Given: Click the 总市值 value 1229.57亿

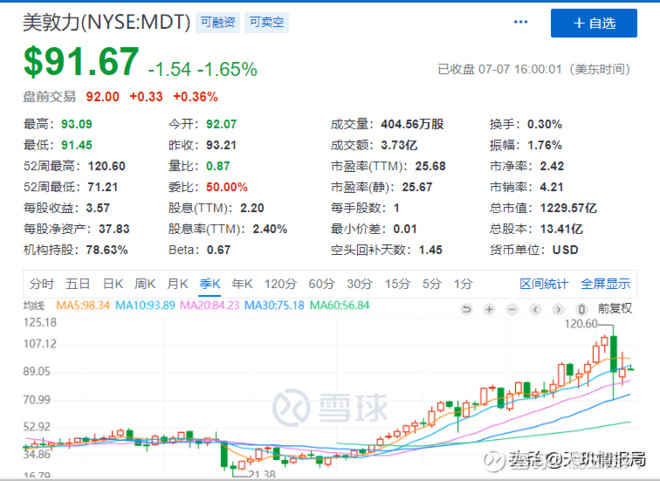Looking at the screenshot, I should click(x=568, y=208).
